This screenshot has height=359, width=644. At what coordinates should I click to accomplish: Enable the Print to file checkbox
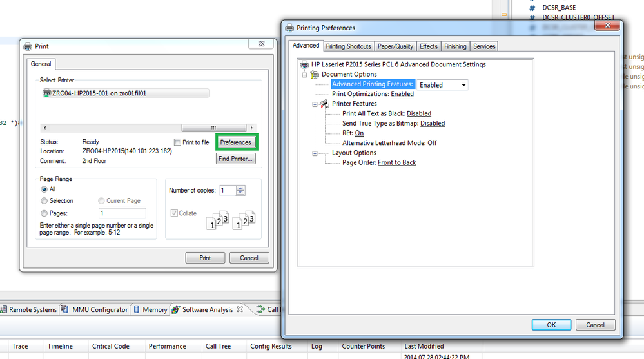[x=177, y=142]
